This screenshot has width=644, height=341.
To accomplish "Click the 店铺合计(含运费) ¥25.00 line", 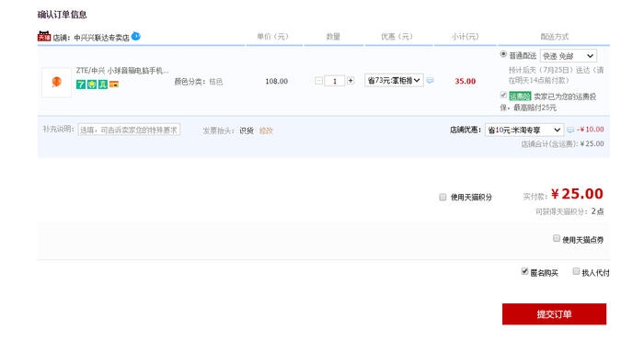I will coord(562,143).
